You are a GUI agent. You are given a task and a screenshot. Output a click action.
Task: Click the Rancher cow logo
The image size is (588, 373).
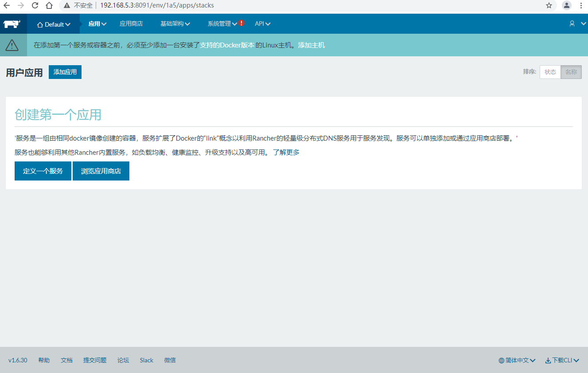coord(12,24)
